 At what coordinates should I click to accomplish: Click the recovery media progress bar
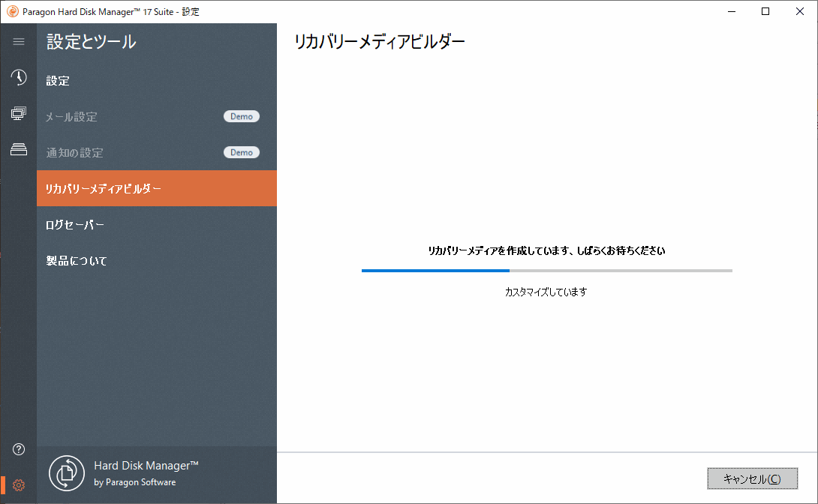click(546, 270)
